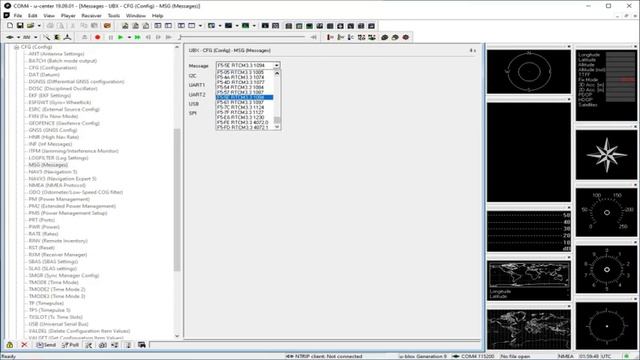This screenshot has height=360, width=640.
Task: Click the Save floppy disk icon
Action: pyautogui.click(x=20, y=26)
